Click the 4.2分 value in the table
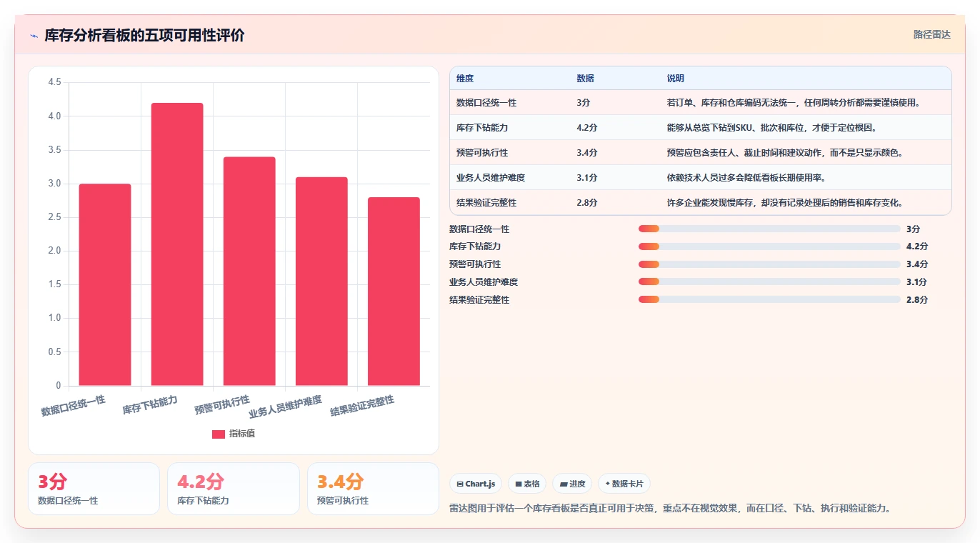Image resolution: width=980 pixels, height=543 pixels. point(587,128)
